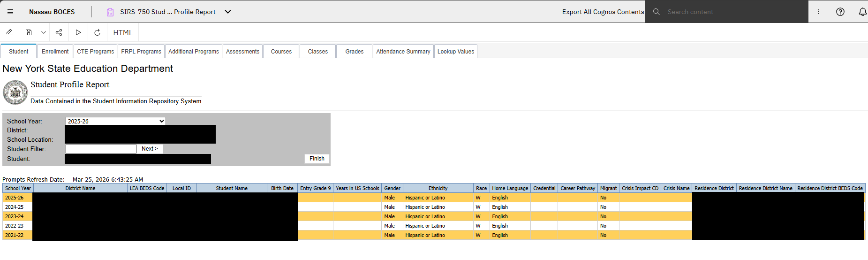Click the Career Pathway column header
868x260 pixels.
(x=578, y=188)
